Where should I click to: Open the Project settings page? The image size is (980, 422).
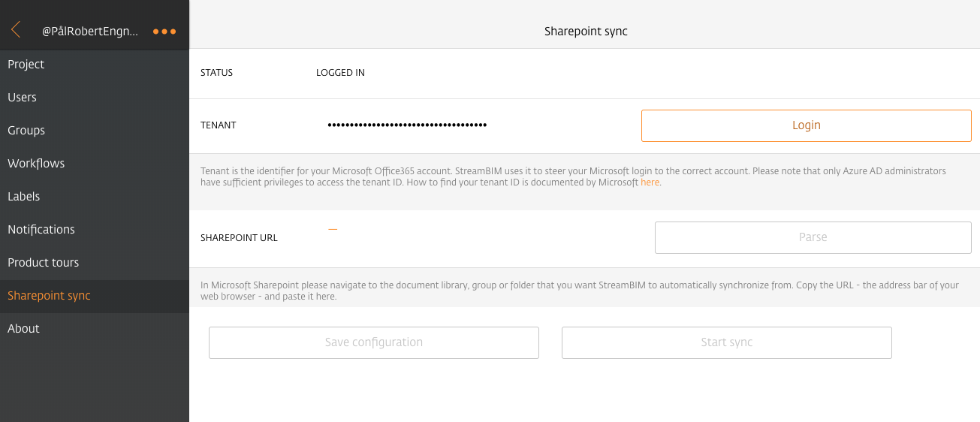[95, 65]
